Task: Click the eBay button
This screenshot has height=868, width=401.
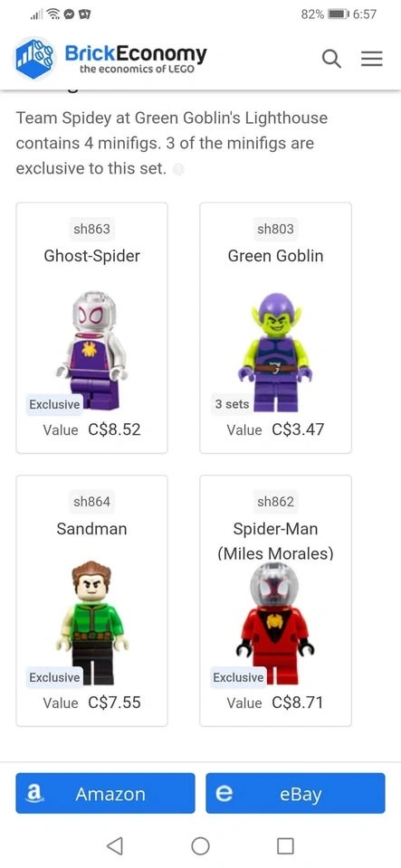Action: click(x=295, y=793)
